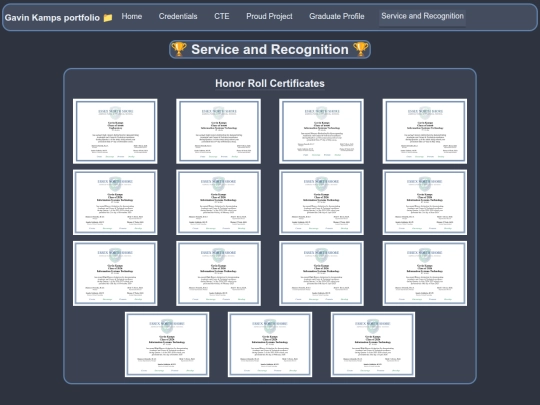
Task: Open second certificate in the second row
Action: pyautogui.click(x=218, y=202)
